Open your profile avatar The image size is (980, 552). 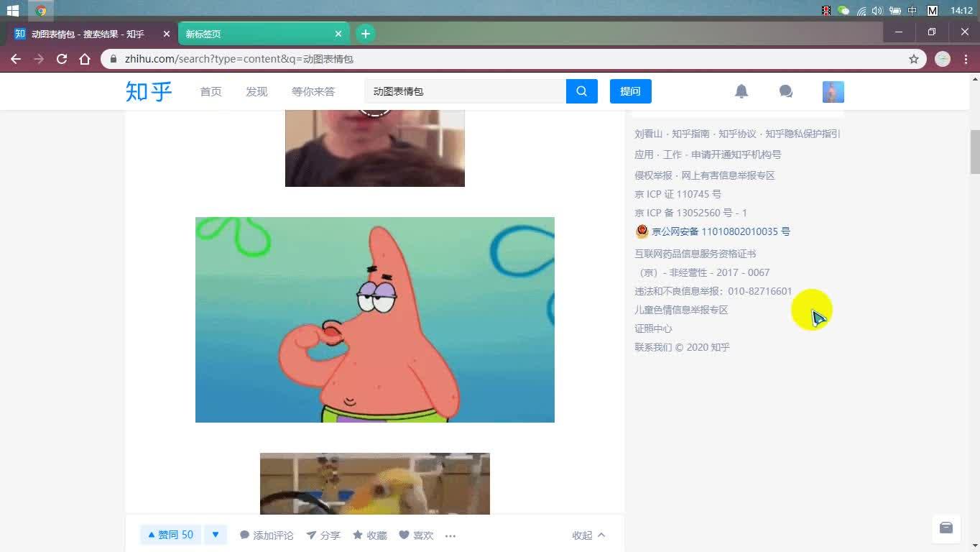click(832, 91)
